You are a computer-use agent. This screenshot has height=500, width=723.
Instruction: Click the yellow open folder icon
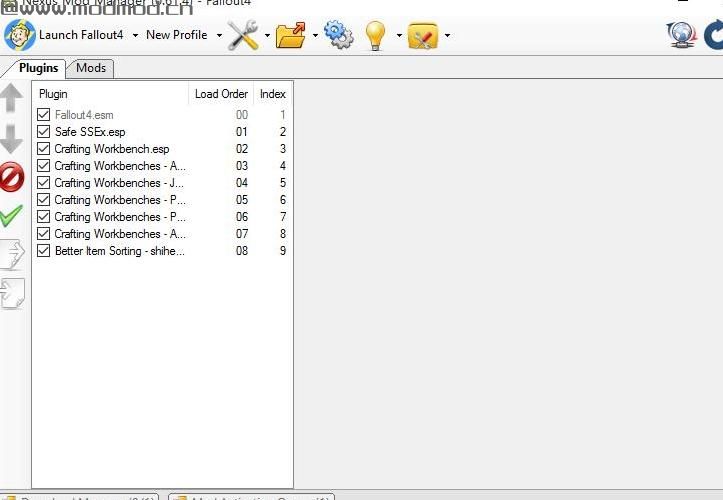tap(291, 35)
